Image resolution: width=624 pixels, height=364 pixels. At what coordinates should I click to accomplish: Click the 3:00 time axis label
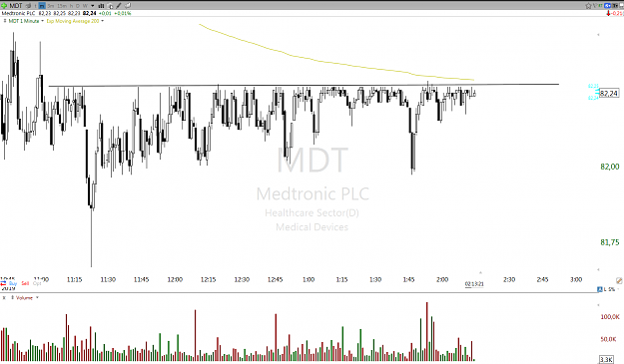pos(576,279)
